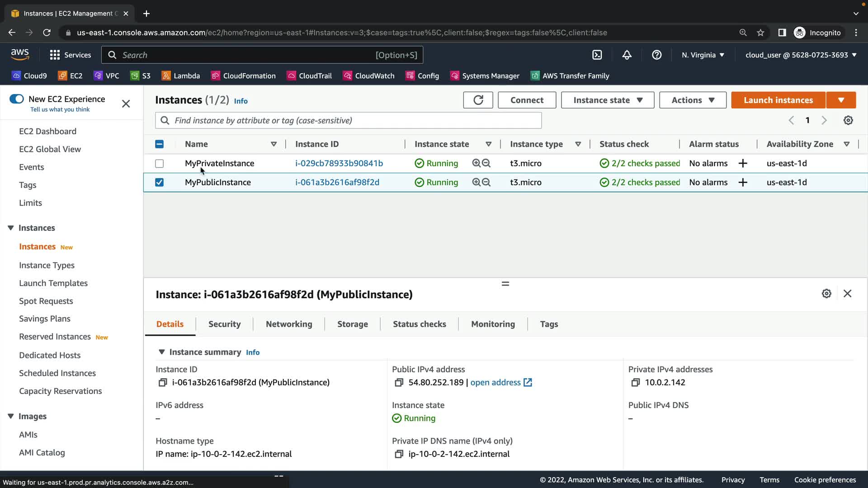Uncheck the MyPublicInstance row checkbox
This screenshot has height=488, width=868.
click(x=159, y=182)
